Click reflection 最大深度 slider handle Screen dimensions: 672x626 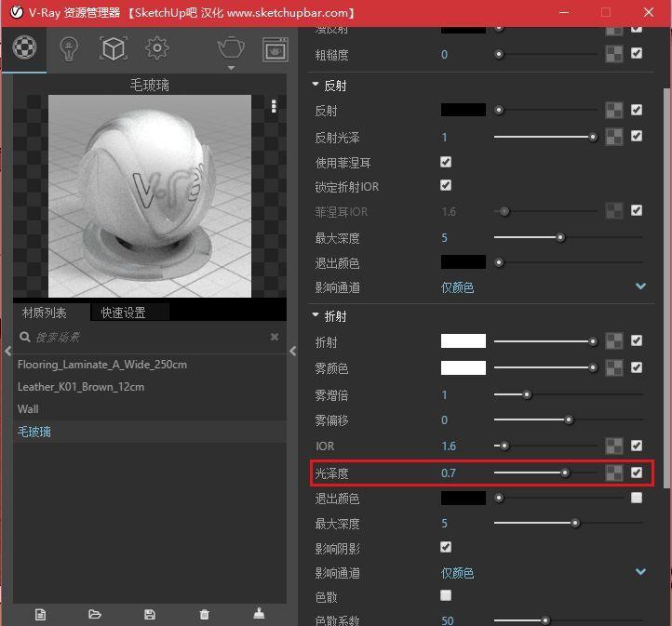560,237
